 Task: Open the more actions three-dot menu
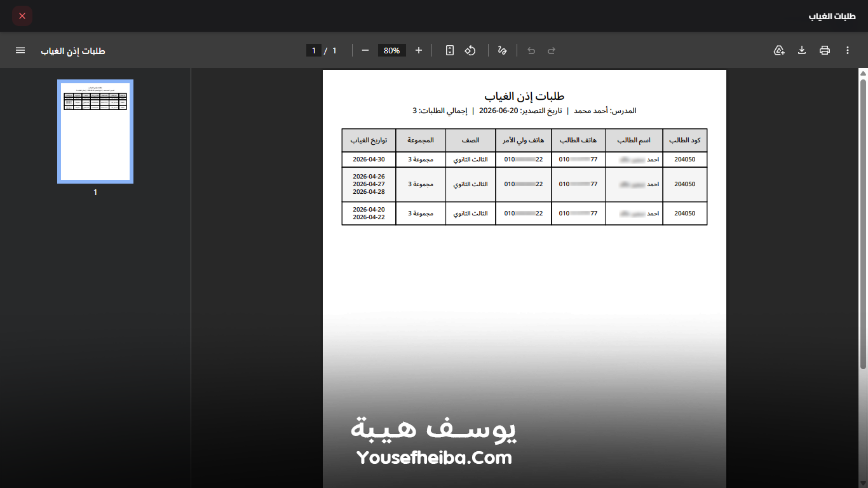848,50
